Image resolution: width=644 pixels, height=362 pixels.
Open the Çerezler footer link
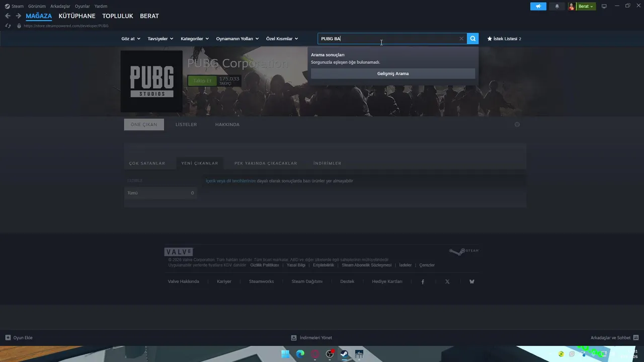(427, 265)
